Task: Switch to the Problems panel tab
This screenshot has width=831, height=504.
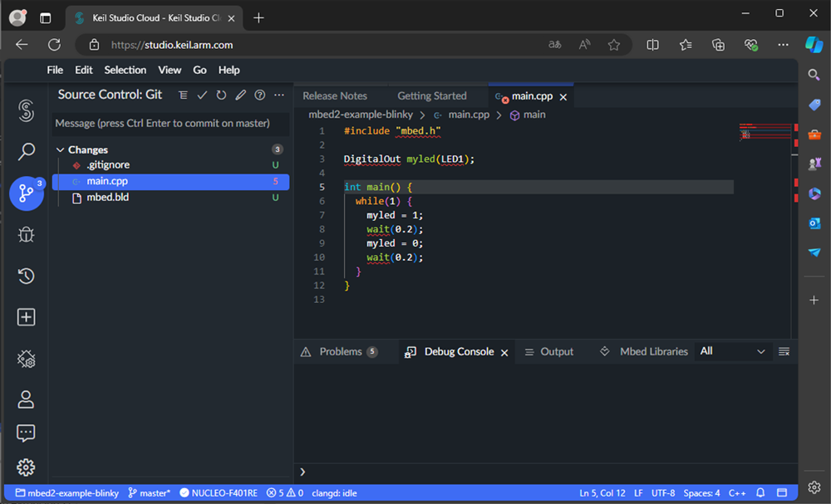Action: (x=340, y=351)
